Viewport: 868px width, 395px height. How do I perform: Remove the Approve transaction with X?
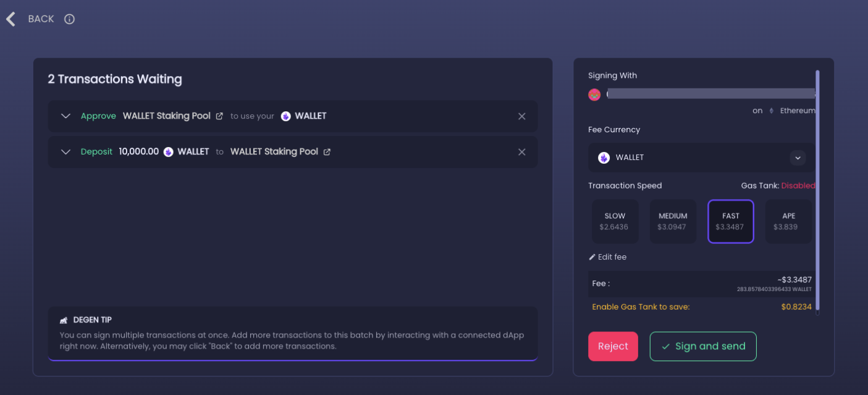click(522, 116)
